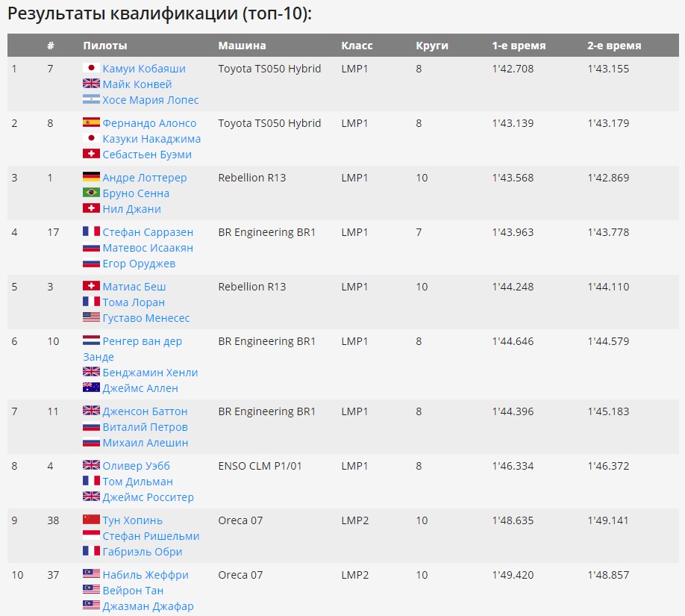Click the French flag beside Том Дильман

tap(91, 482)
